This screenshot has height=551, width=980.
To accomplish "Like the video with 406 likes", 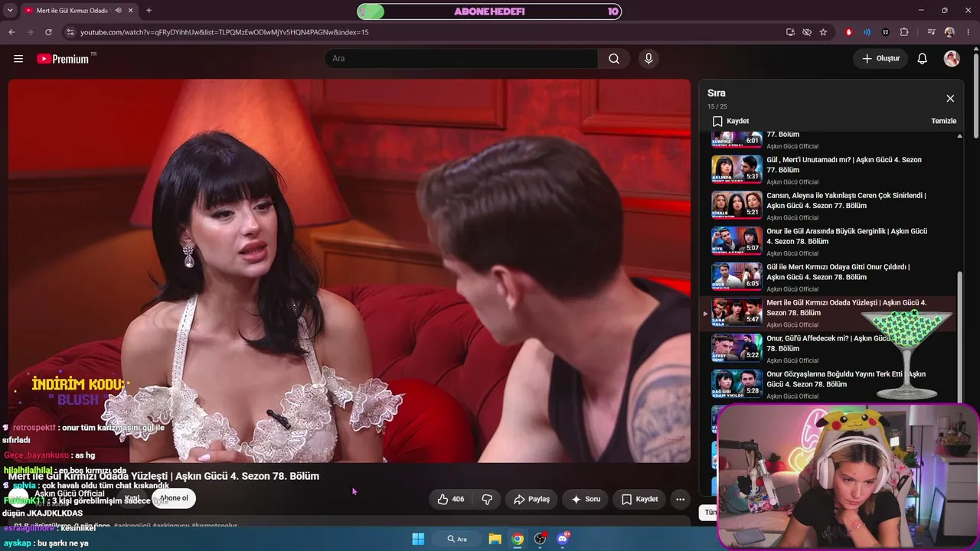I will coord(450,499).
